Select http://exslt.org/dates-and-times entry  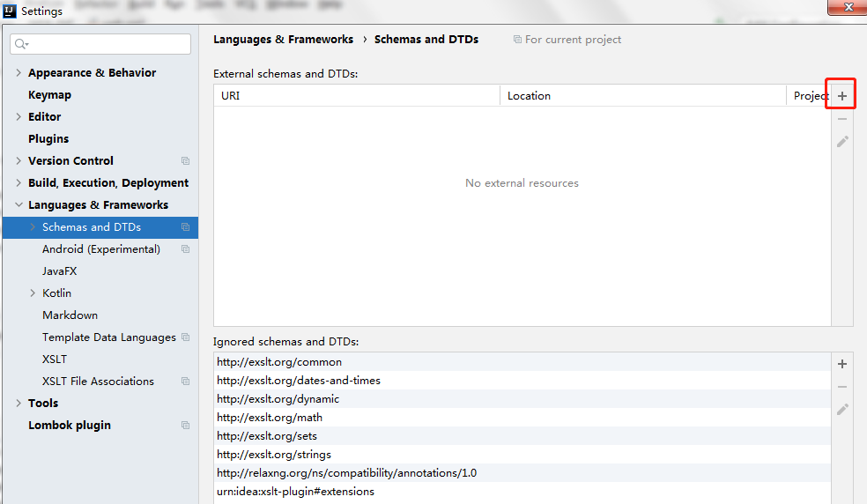pos(522,381)
